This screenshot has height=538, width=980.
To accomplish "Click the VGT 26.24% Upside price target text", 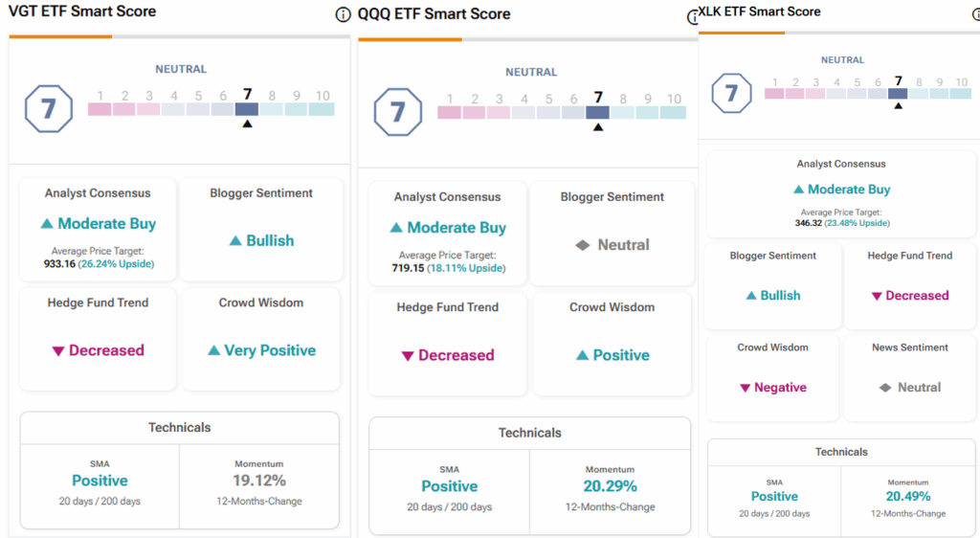I will pos(116,263).
